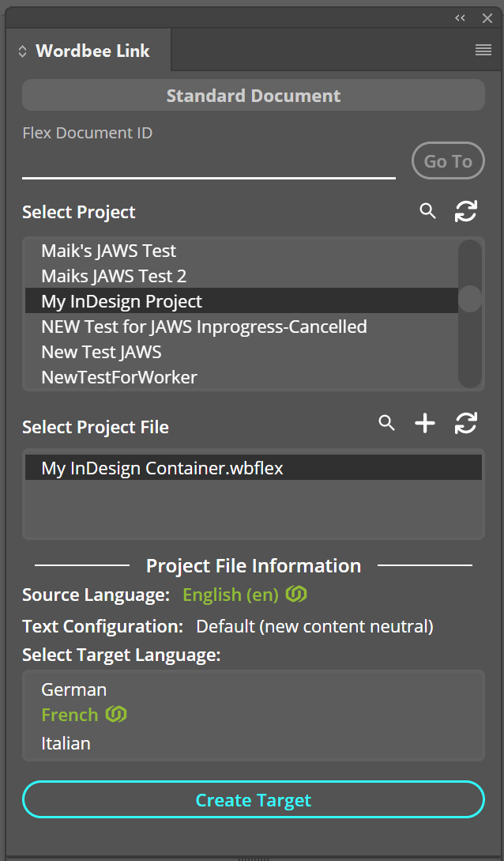The width and height of the screenshot is (504, 861).
Task: Switch to the Wordbee Link tab
Action: click(92, 51)
